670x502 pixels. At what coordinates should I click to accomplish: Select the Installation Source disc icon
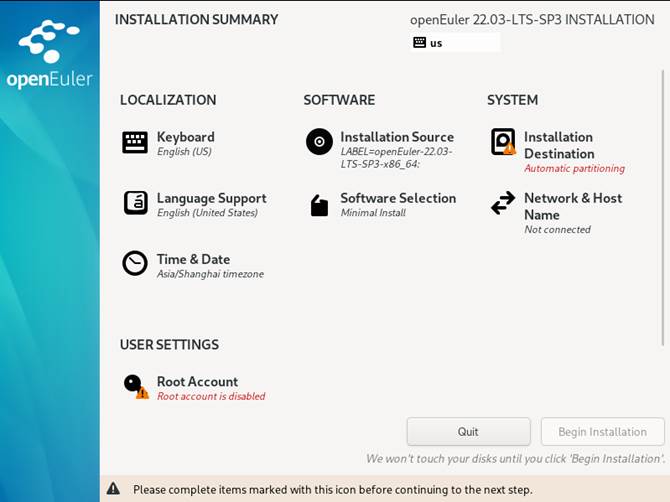point(319,142)
